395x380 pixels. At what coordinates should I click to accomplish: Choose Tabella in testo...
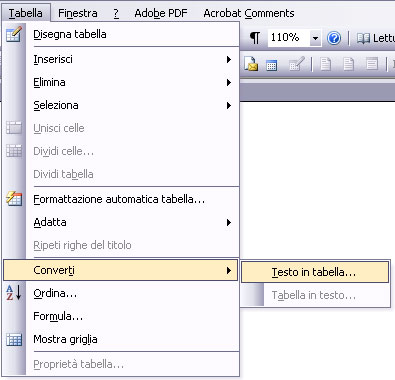pyautogui.click(x=315, y=295)
